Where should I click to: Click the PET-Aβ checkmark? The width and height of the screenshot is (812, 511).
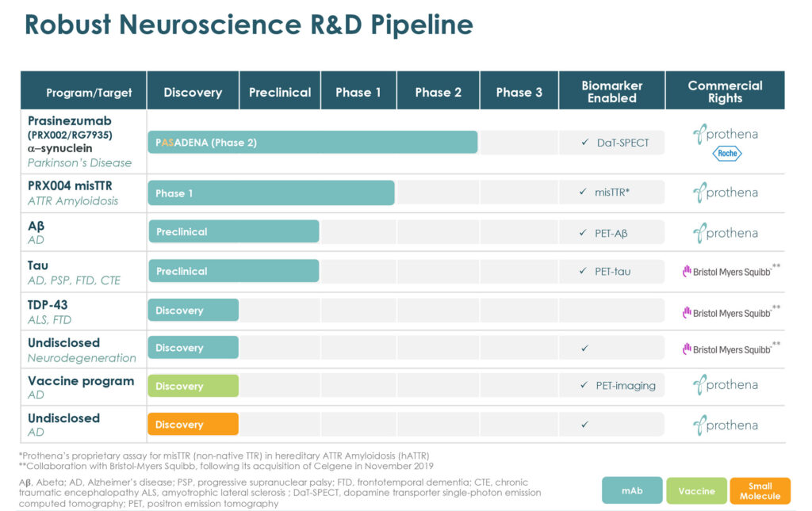pyautogui.click(x=583, y=233)
